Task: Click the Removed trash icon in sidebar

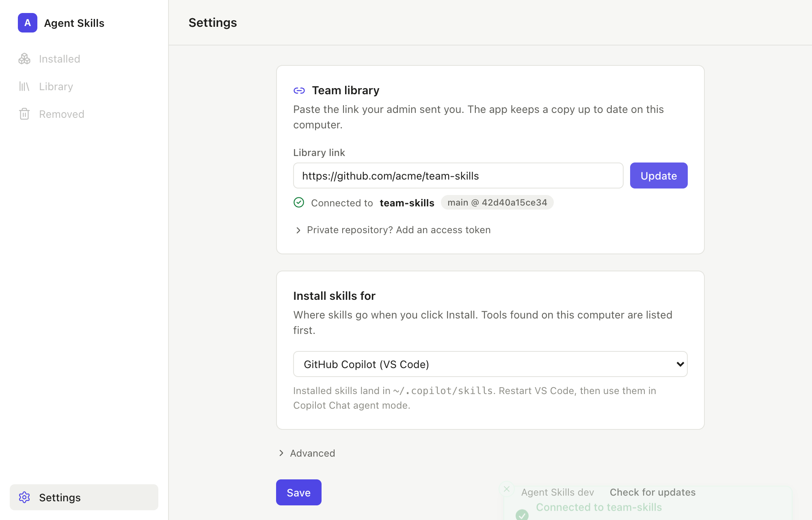Action: (x=24, y=114)
